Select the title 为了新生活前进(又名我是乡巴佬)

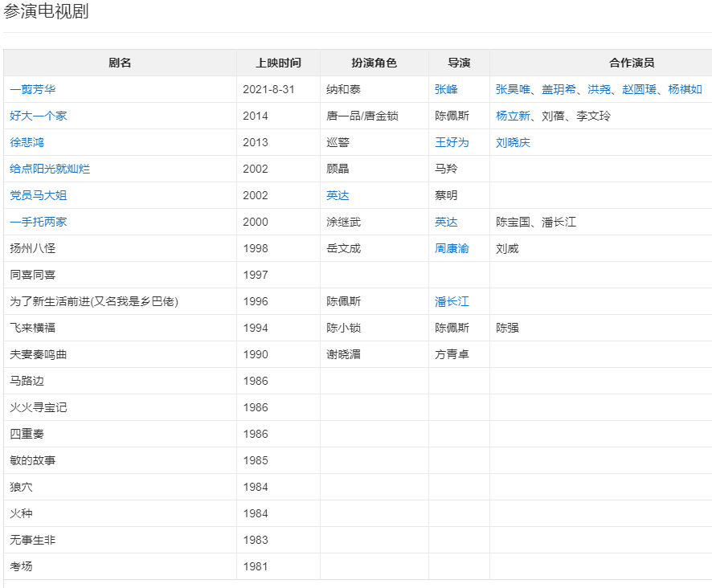point(94,301)
